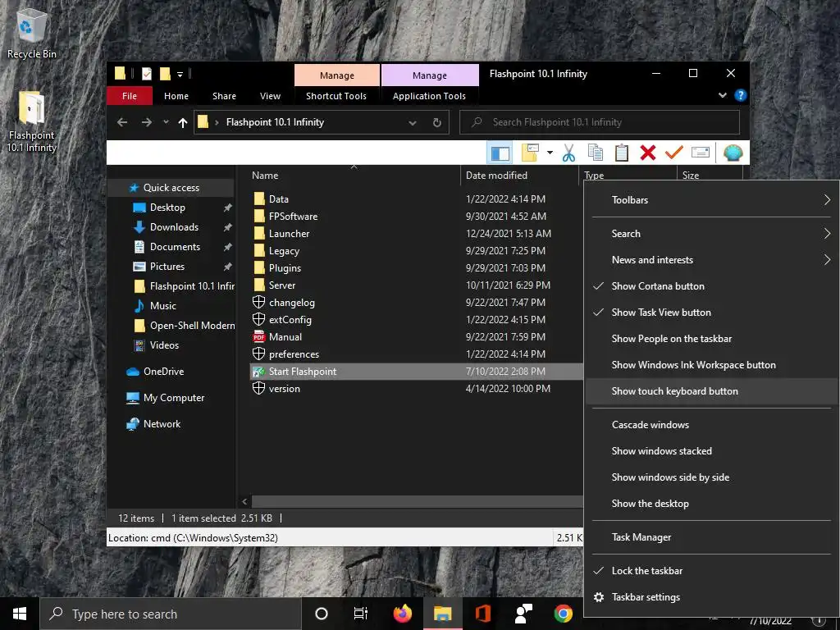The image size is (840, 630).
Task: Click the Cut scissors icon
Action: (568, 153)
